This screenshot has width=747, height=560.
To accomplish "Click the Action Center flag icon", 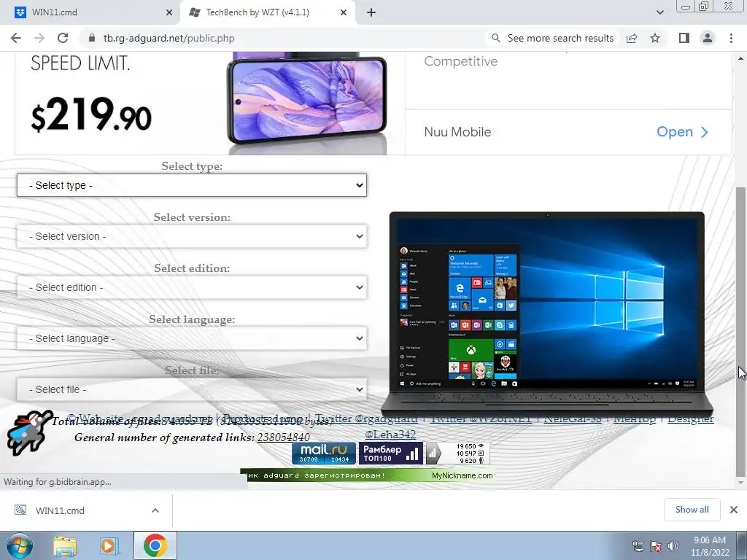I will (656, 546).
